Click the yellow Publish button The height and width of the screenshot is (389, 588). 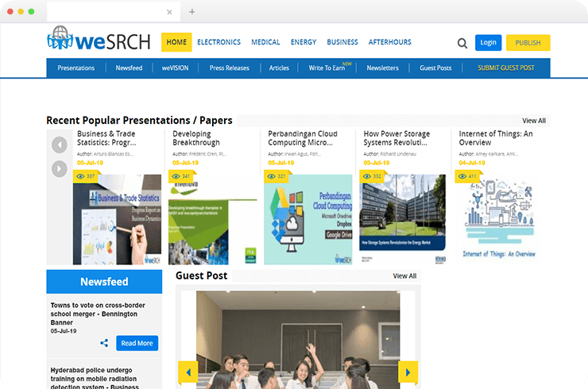528,43
